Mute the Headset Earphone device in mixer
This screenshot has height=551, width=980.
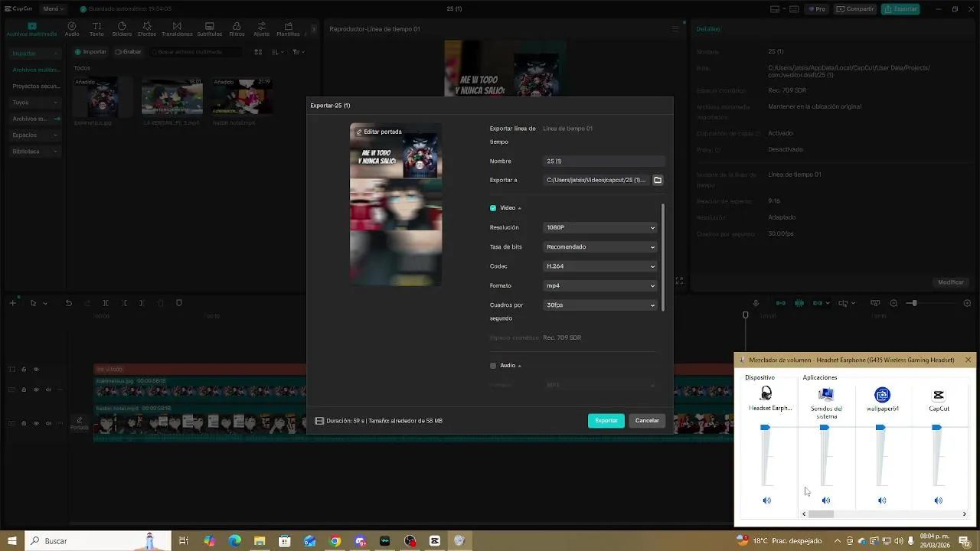pyautogui.click(x=767, y=500)
